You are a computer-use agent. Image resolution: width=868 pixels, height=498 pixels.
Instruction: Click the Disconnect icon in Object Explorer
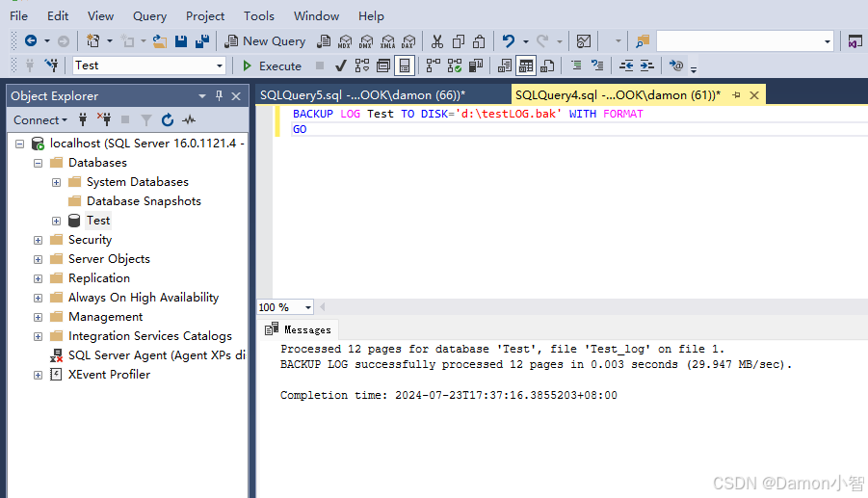point(104,119)
